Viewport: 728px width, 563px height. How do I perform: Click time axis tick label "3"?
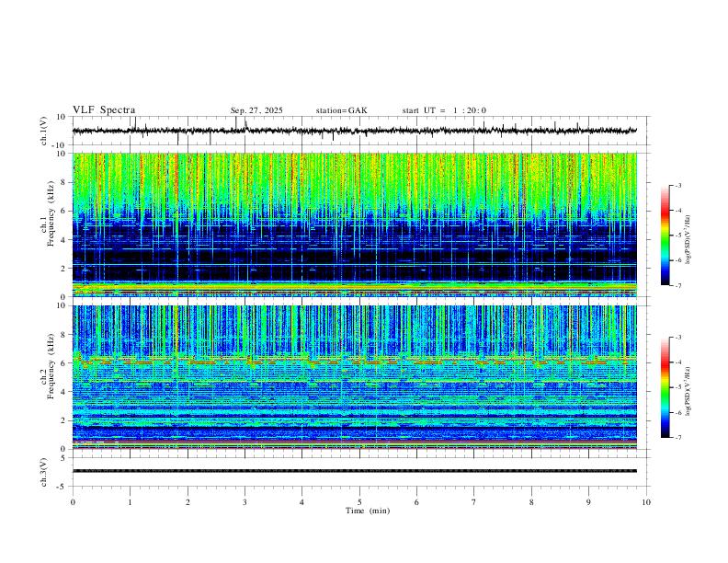[x=245, y=502]
